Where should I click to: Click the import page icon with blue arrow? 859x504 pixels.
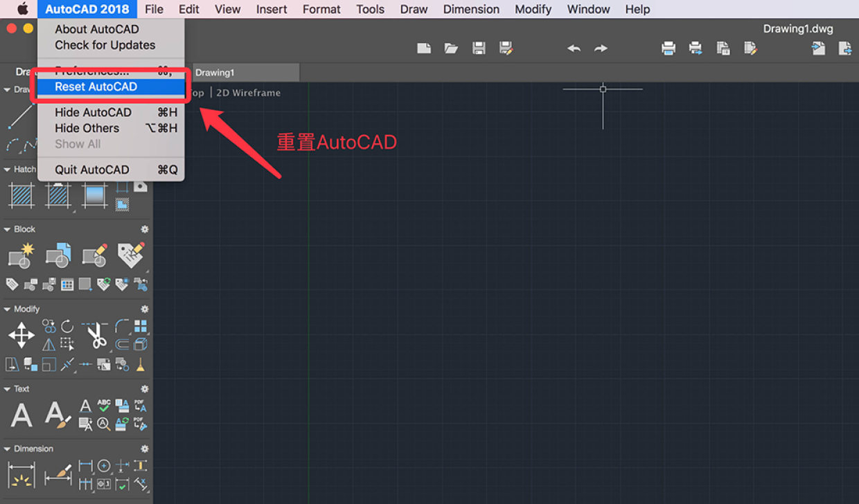[x=818, y=48]
